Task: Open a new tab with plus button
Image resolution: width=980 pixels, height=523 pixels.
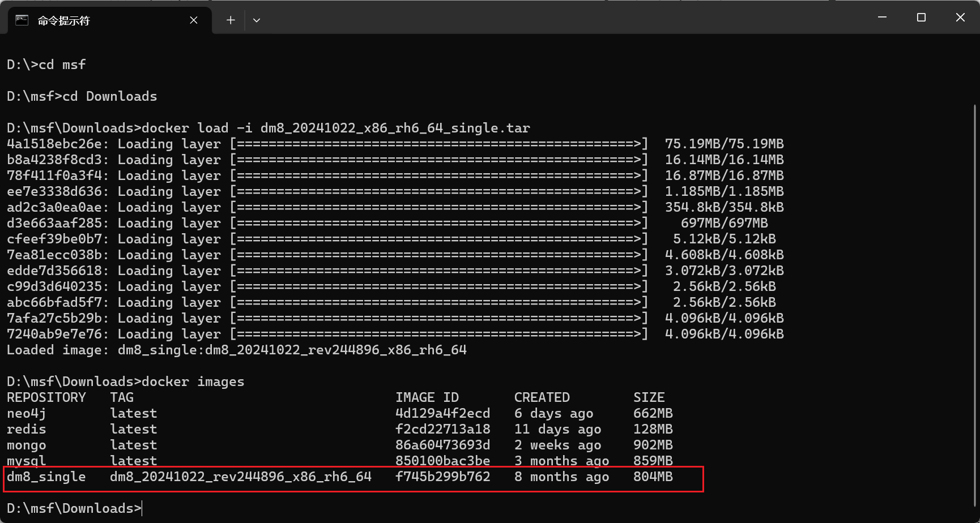Action: pyautogui.click(x=231, y=20)
